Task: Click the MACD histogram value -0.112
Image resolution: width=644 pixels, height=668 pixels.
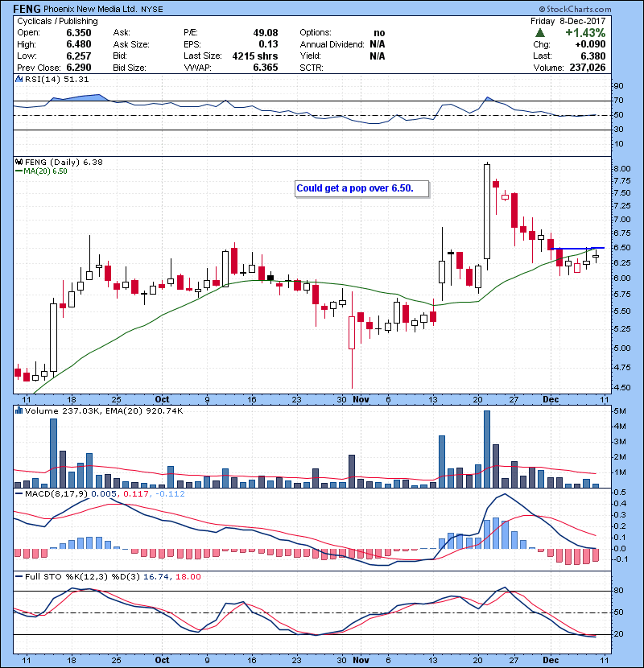Action: point(170,494)
